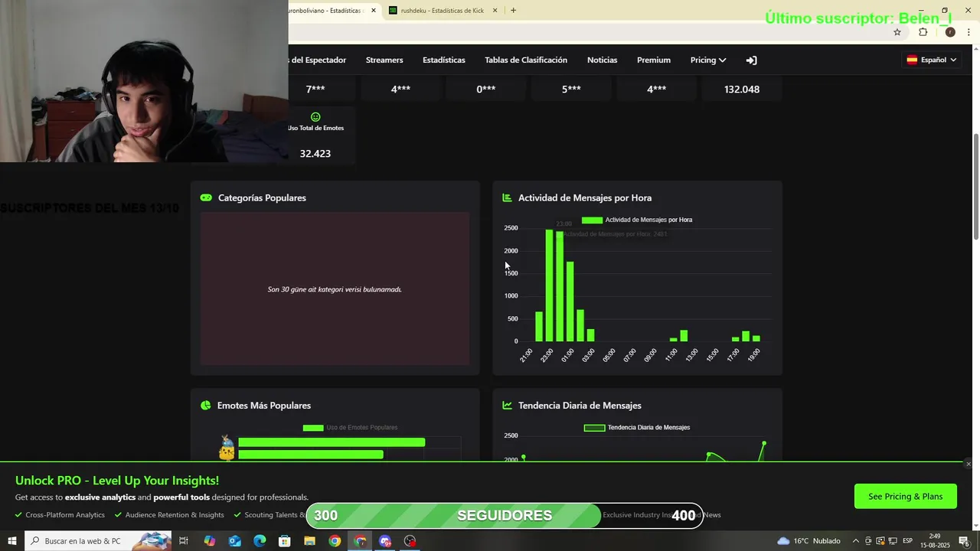Expand the Pricing dropdown menu

707,60
